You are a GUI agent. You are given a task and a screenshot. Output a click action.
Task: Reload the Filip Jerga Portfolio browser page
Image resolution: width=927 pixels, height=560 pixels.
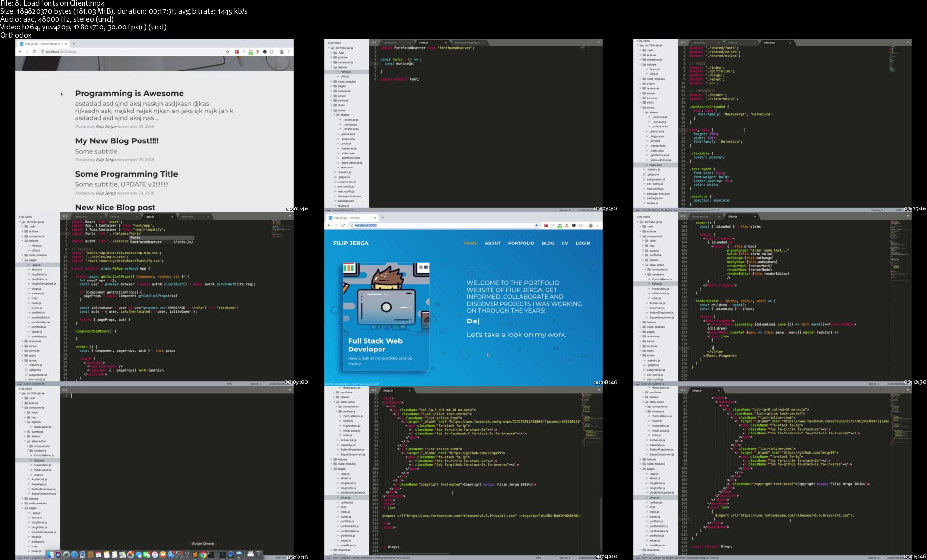(343, 225)
